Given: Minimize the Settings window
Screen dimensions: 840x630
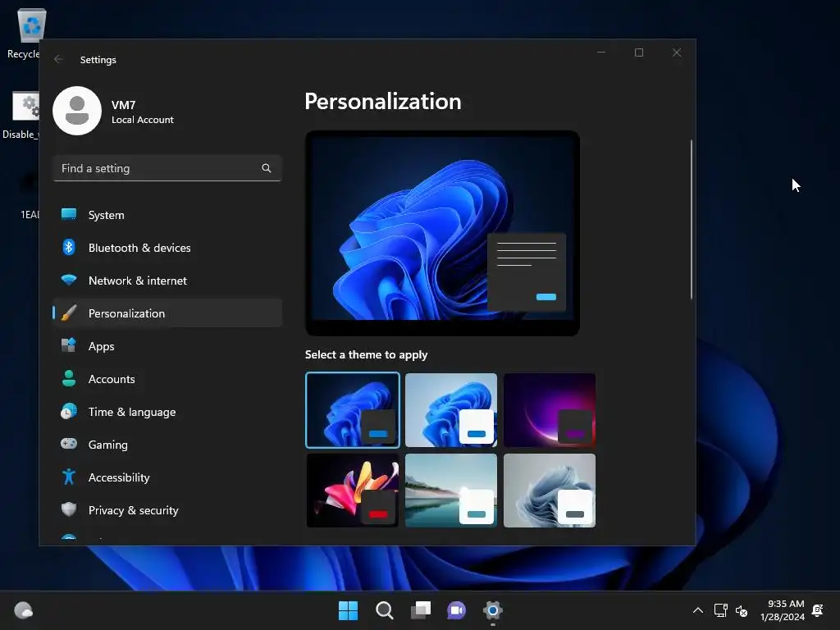Looking at the screenshot, I should [601, 52].
